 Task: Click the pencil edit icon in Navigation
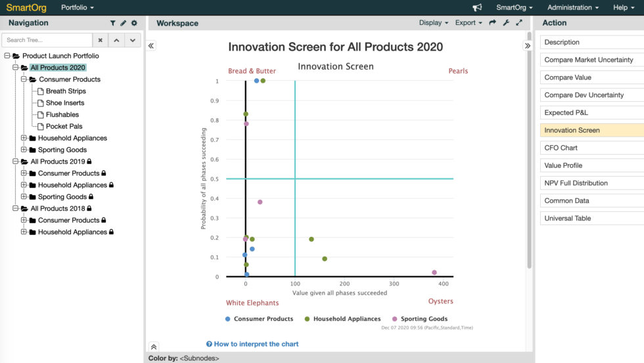tap(123, 23)
